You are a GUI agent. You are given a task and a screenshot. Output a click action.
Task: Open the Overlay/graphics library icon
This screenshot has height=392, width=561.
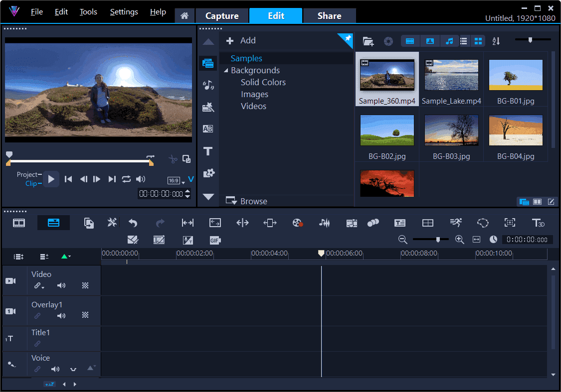point(208,173)
